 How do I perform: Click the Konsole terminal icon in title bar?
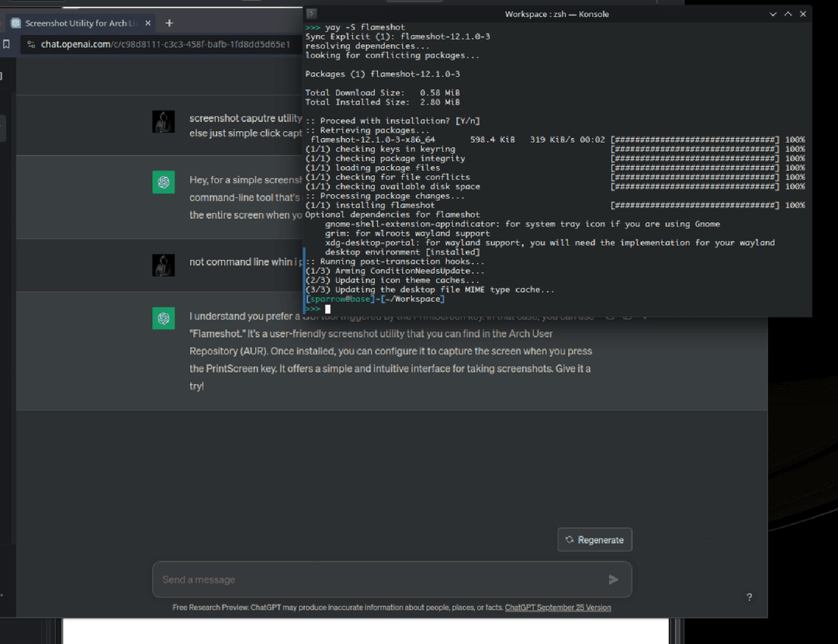click(311, 14)
